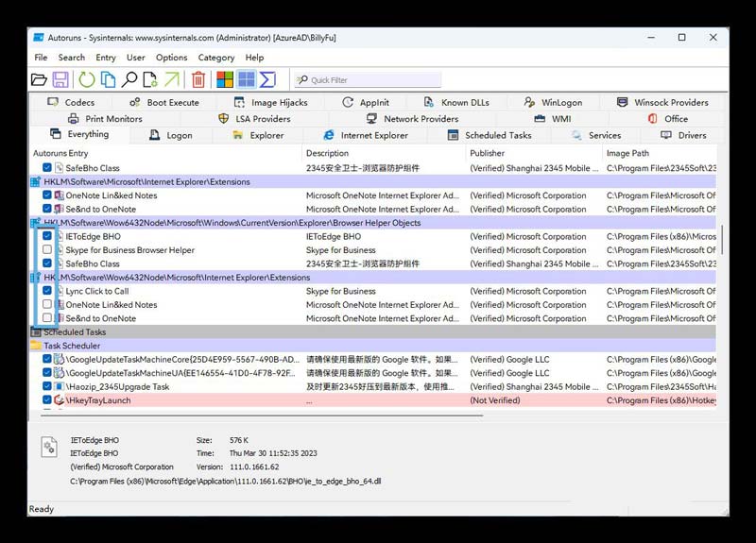756x543 pixels.
Task: Click the Save floppy disk toolbar icon
Action: 60,79
